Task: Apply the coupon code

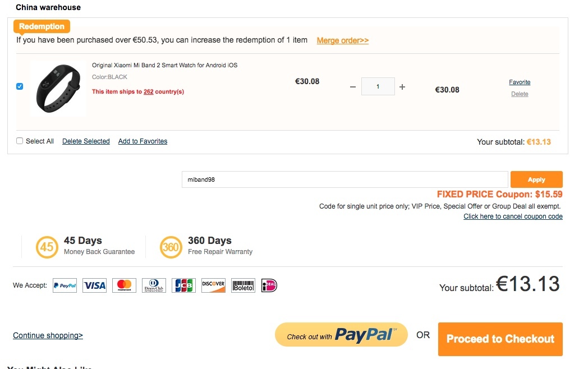Action: pos(536,179)
